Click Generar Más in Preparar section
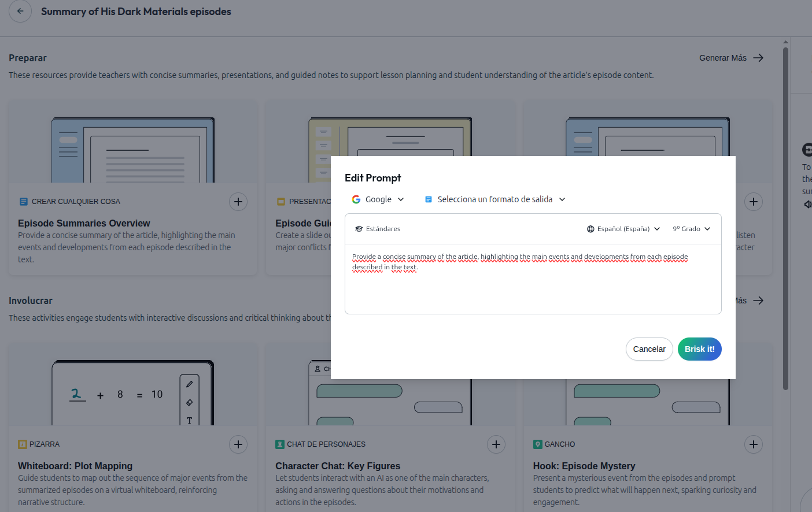Screen dimensions: 812x512 click(723, 58)
